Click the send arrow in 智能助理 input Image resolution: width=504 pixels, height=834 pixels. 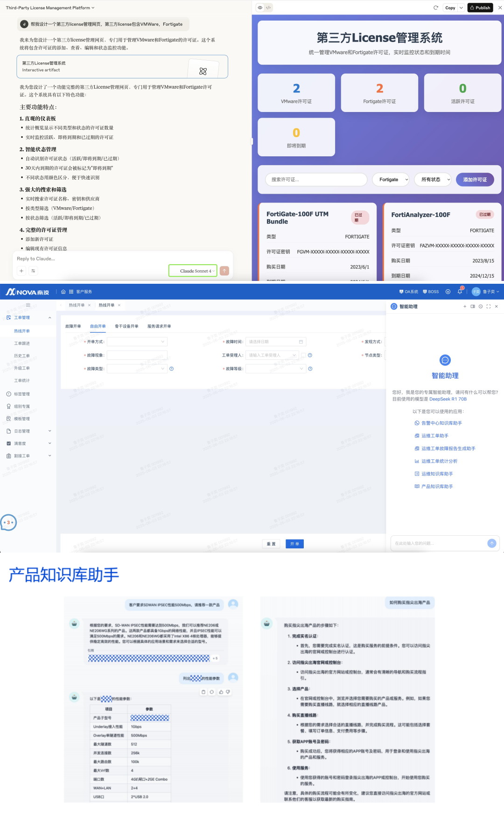point(491,543)
